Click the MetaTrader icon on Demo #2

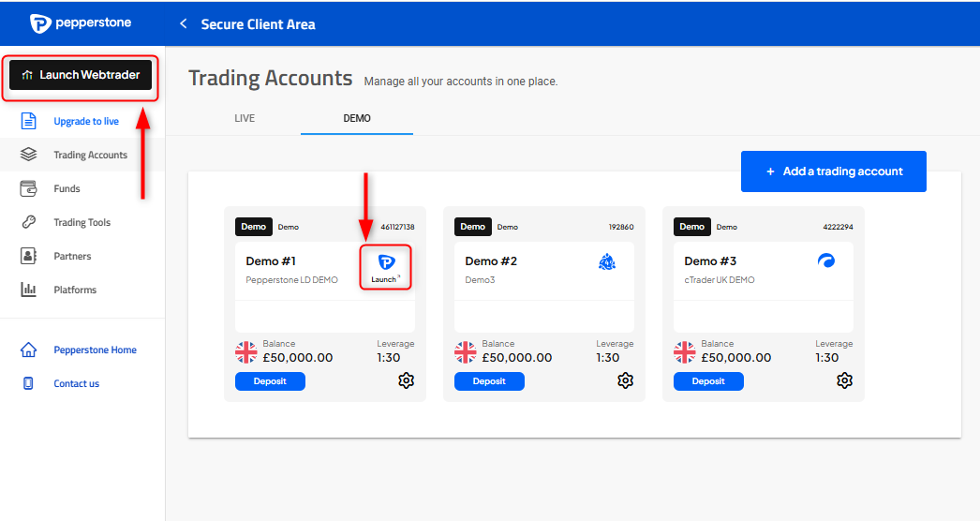(x=606, y=262)
